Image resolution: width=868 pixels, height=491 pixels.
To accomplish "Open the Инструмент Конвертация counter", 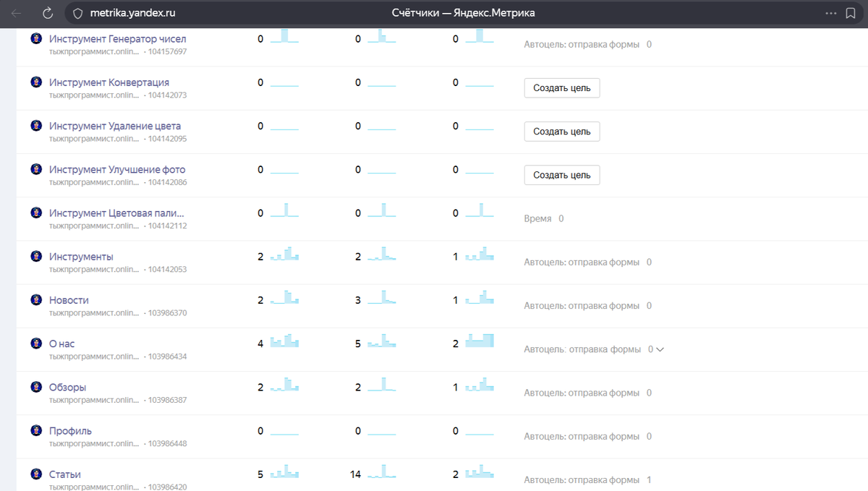I will [x=109, y=82].
